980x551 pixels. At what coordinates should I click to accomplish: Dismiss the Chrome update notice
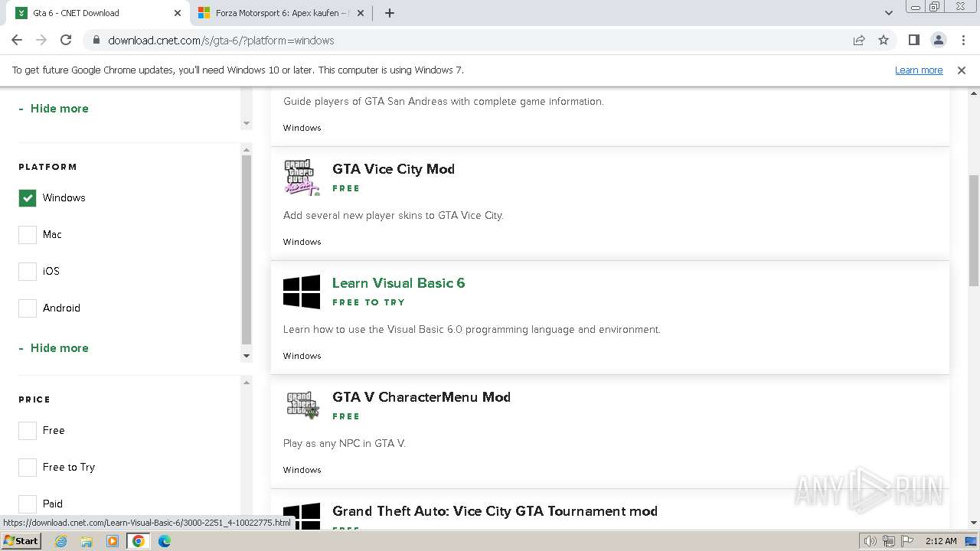pyautogui.click(x=962, y=70)
